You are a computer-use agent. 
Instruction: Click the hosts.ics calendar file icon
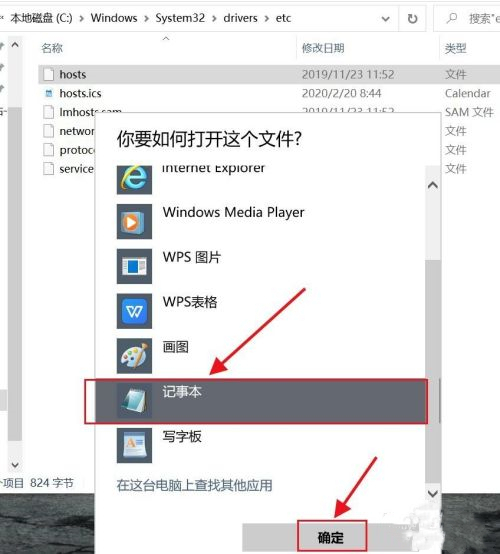pos(48,93)
